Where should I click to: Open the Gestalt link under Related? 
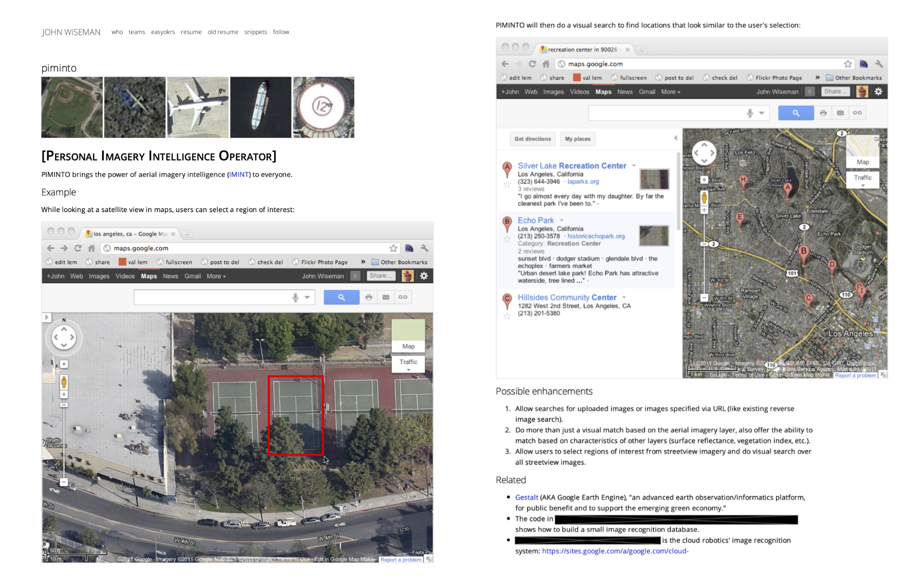click(x=526, y=497)
